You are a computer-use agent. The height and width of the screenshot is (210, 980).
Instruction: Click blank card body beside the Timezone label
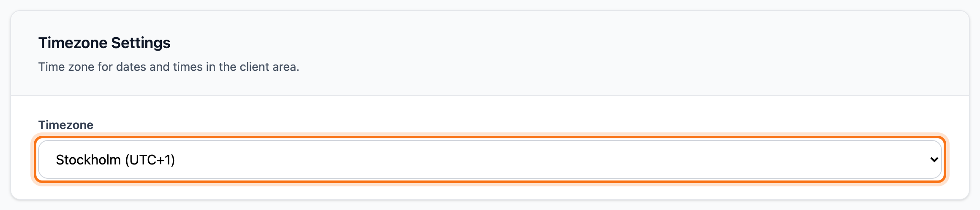click(507, 125)
